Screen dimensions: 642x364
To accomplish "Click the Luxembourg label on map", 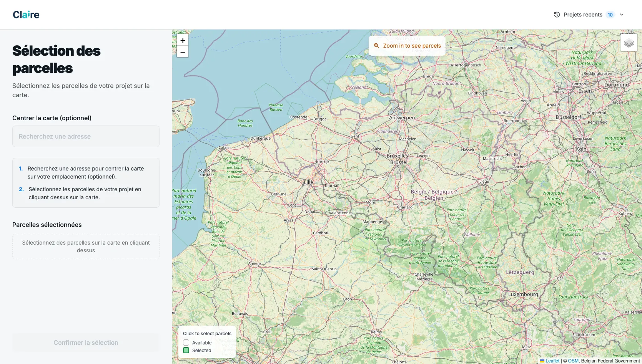I will 523,294.
